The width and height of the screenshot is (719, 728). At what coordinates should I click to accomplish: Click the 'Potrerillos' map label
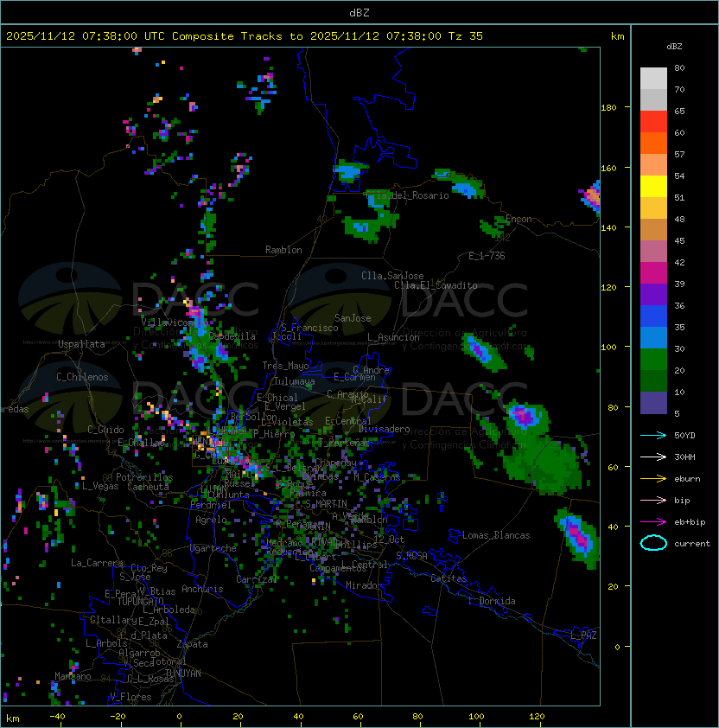pos(144,477)
